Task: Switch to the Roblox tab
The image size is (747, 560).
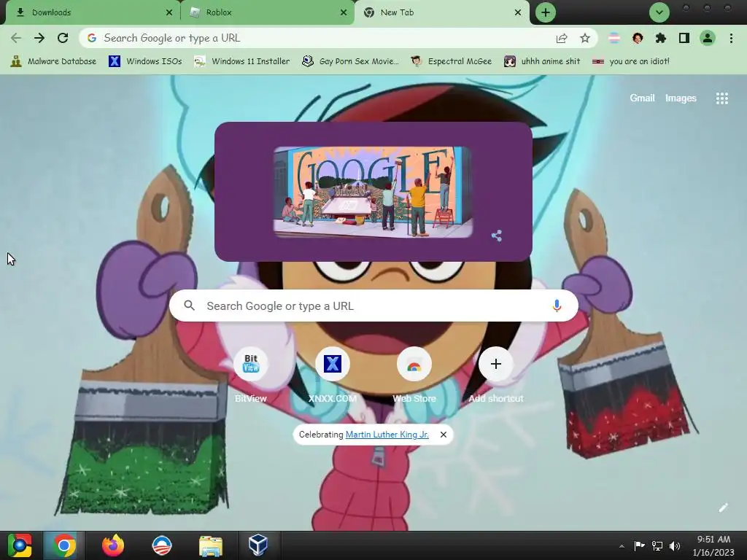Action: click(x=267, y=12)
